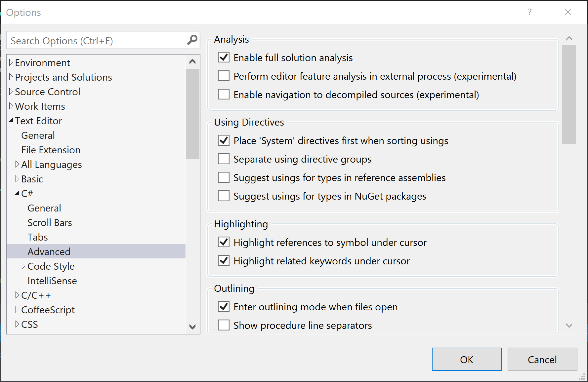Click the help question mark icon
Image resolution: width=588 pixels, height=382 pixels.
click(530, 12)
